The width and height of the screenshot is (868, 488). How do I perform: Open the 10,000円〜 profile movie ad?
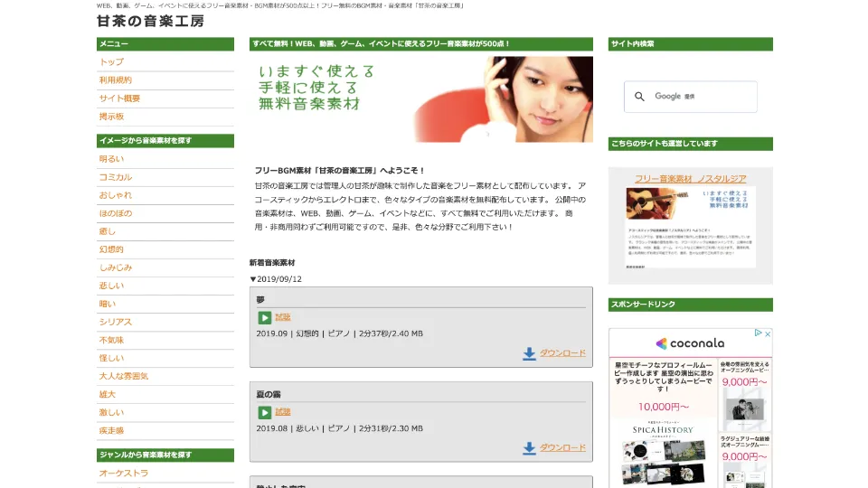tap(663, 407)
